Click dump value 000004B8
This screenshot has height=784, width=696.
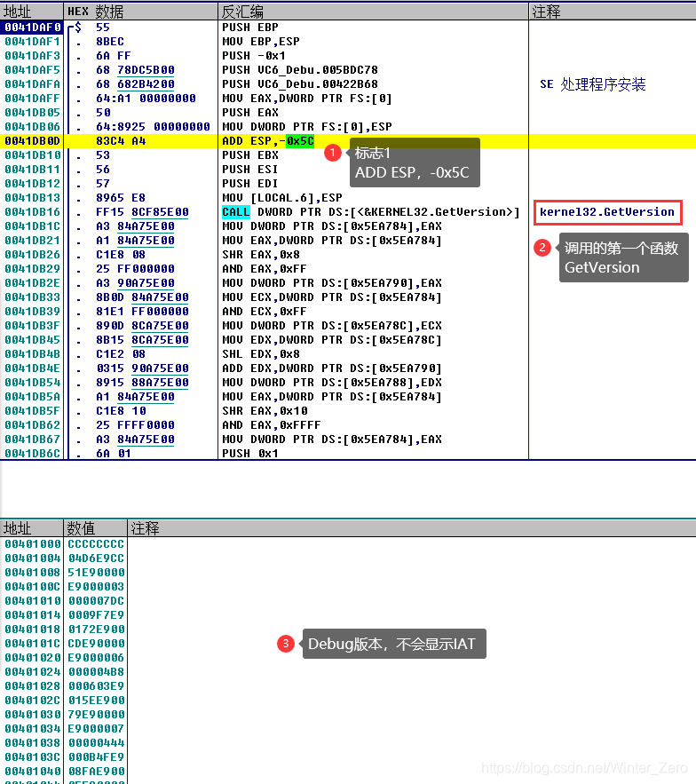96,671
